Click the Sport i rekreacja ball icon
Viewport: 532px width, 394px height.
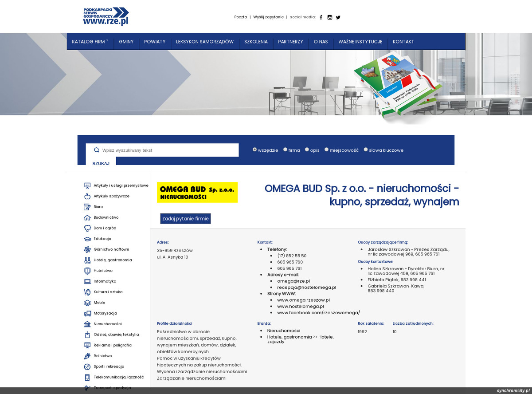pos(87,366)
